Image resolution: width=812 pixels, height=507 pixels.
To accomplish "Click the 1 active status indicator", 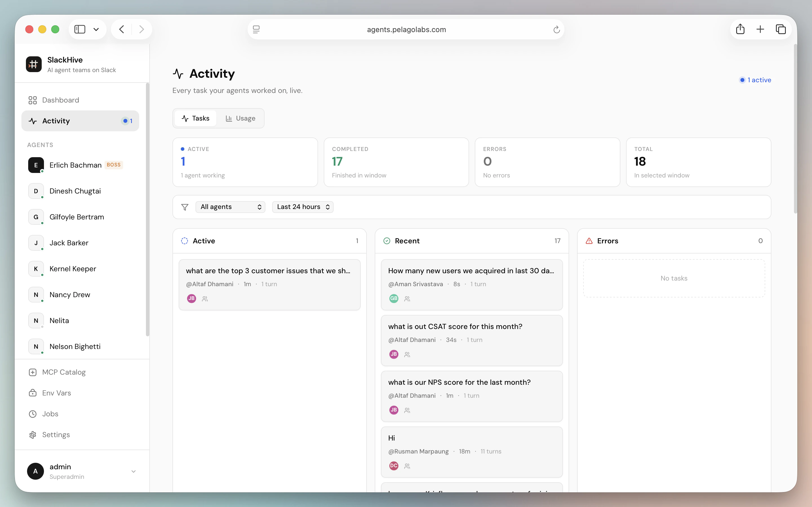I will coord(755,80).
